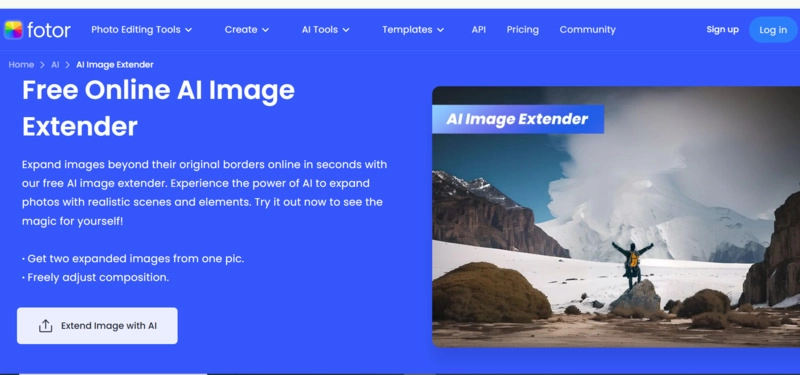Viewport: 800px width, 375px height.
Task: Expand the chevron next to Create
Action: [265, 30]
